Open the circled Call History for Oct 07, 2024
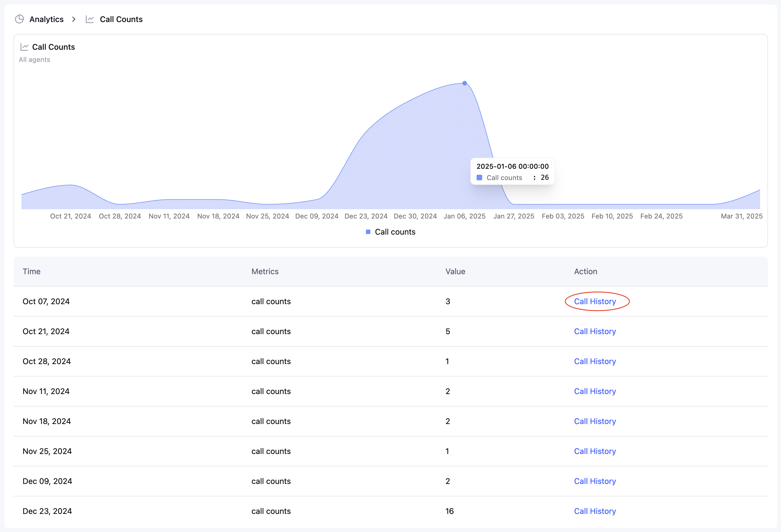781x532 pixels. pos(595,301)
